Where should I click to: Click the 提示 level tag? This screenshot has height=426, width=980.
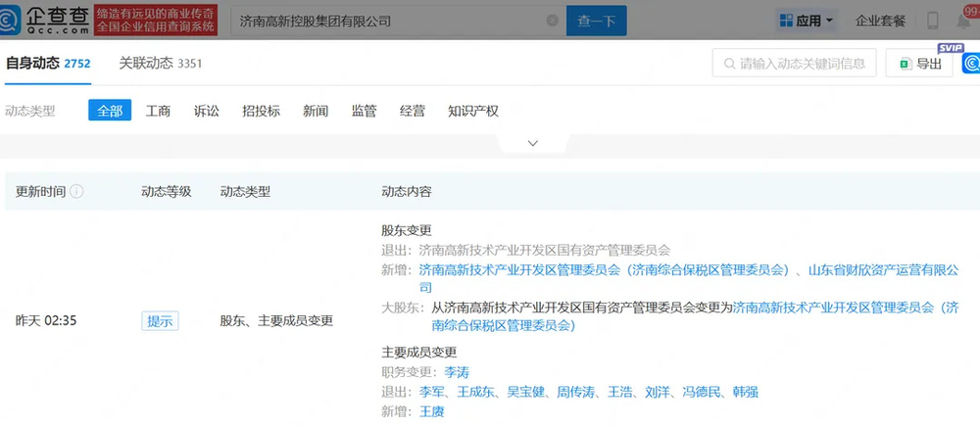click(160, 321)
